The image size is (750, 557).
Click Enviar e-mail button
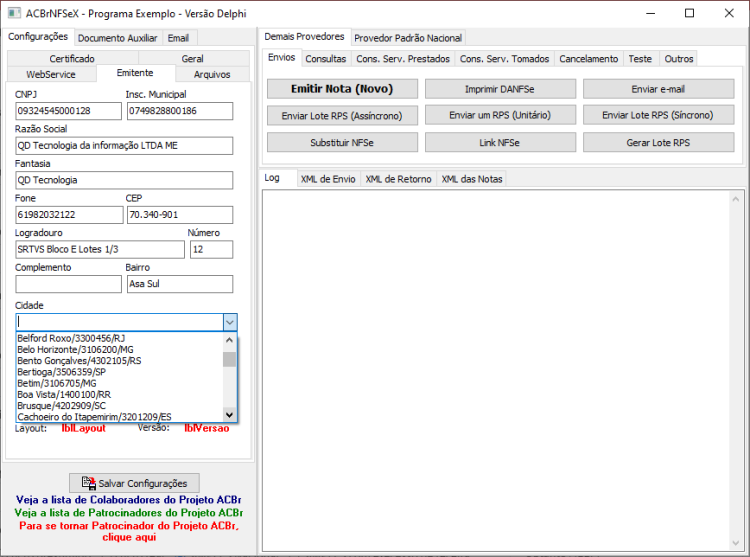(x=658, y=89)
